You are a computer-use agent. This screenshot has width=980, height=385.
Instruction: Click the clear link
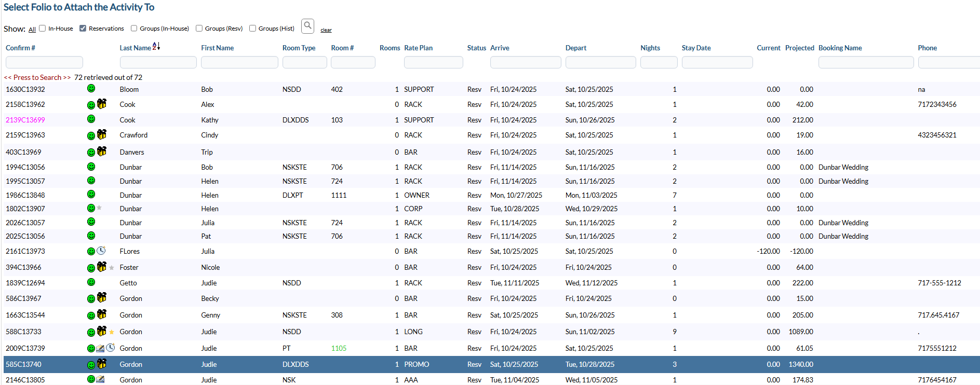click(326, 30)
